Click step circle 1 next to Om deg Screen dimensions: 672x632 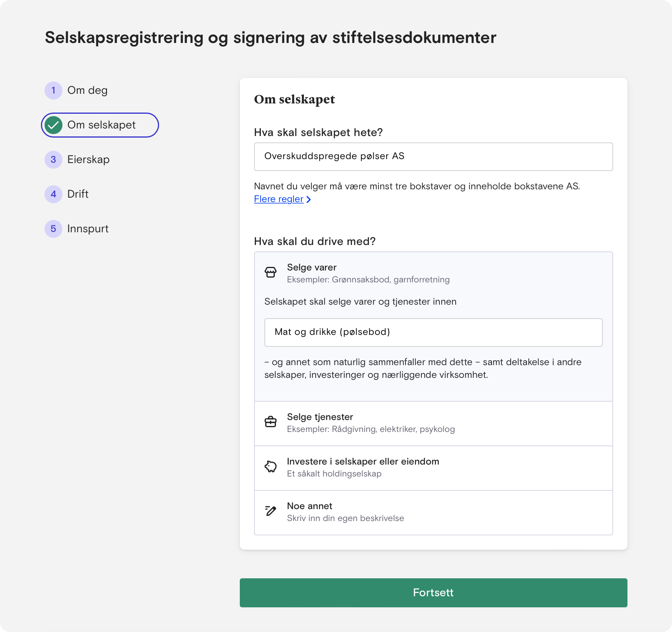click(53, 90)
